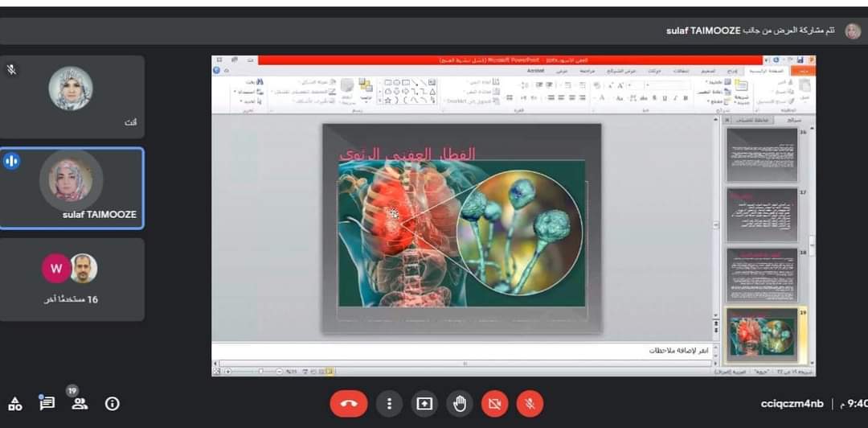Open the three-dot more options menu
This screenshot has height=428, width=868.
click(390, 404)
